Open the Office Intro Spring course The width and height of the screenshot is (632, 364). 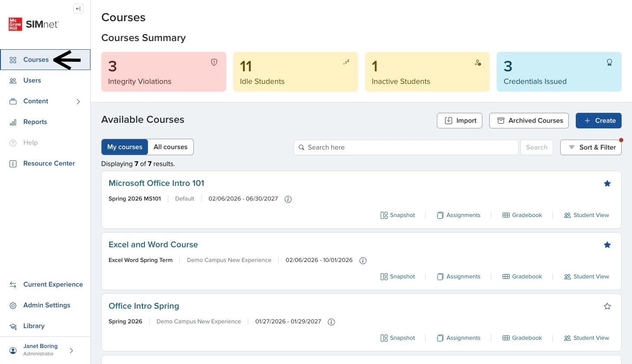point(144,306)
